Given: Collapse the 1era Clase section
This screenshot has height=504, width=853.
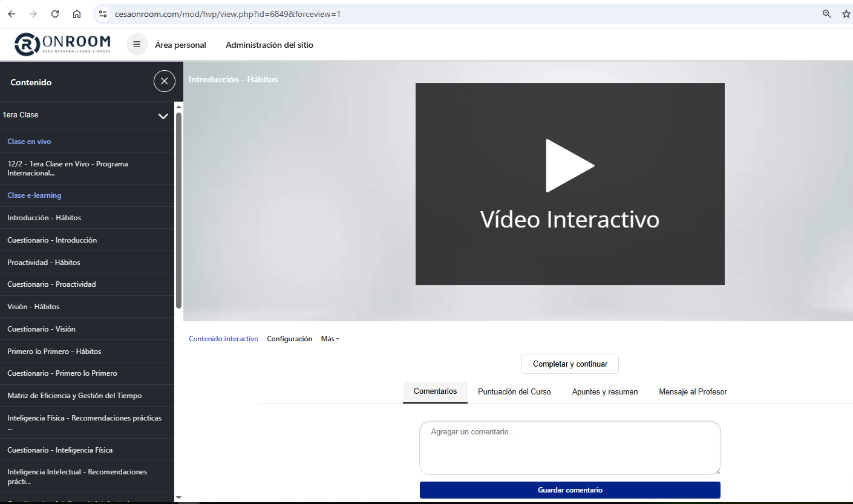Looking at the screenshot, I should coord(163,116).
